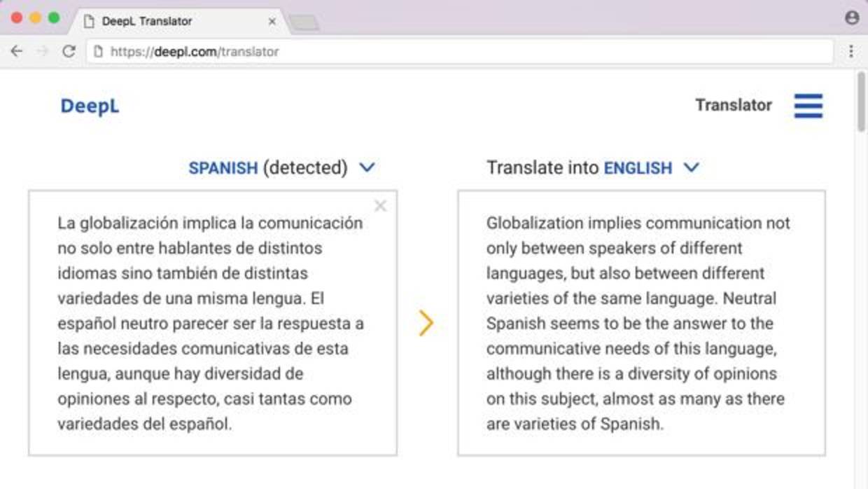Expand the target language chevron dropdown
Viewport: 868px width, 489px height.
pyautogui.click(x=691, y=168)
